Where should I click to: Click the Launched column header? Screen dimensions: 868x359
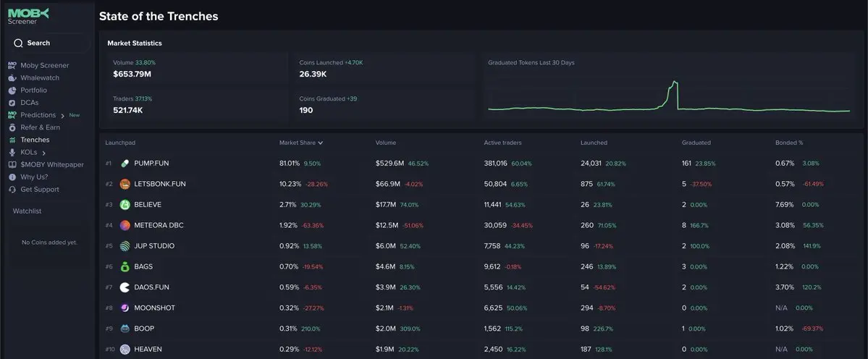594,143
